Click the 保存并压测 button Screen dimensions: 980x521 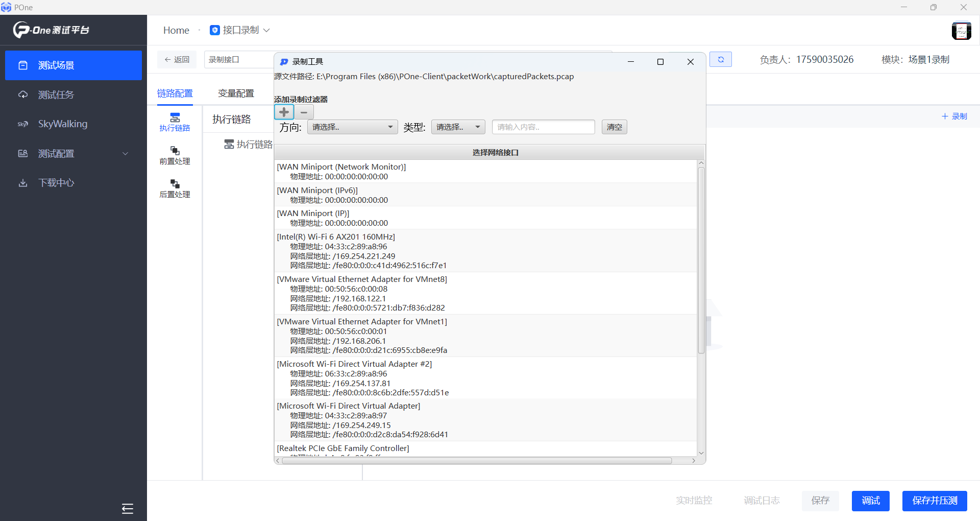934,501
